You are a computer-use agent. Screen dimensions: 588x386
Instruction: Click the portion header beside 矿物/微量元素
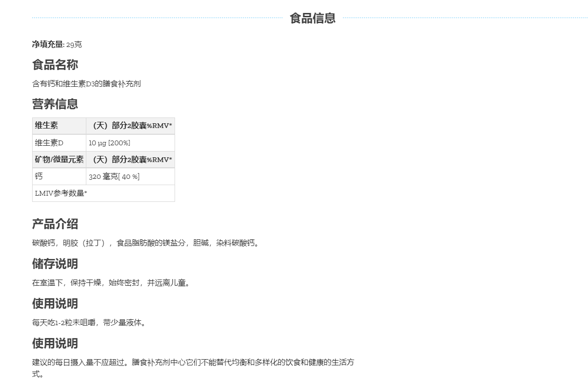(130, 160)
